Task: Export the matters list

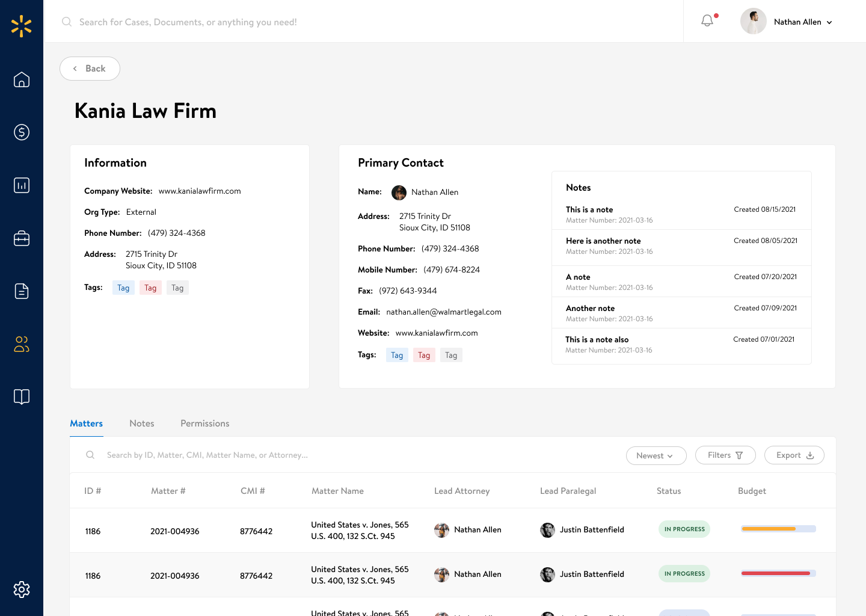Action: tap(794, 455)
